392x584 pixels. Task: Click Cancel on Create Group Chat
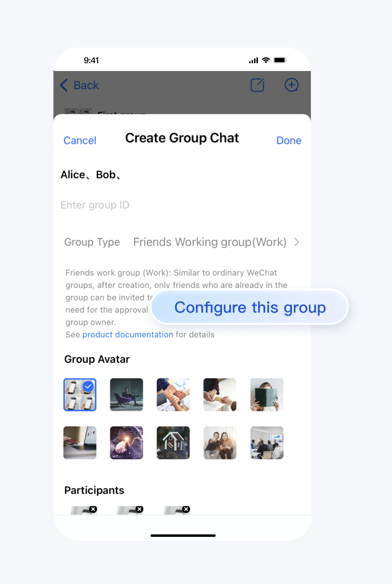[x=80, y=141]
